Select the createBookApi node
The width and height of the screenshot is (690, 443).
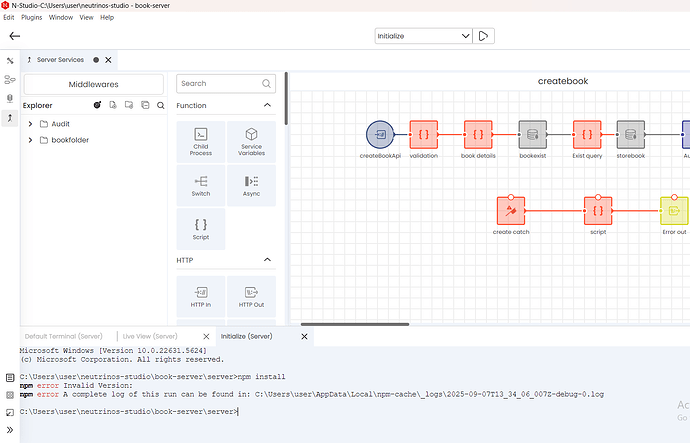(380, 135)
